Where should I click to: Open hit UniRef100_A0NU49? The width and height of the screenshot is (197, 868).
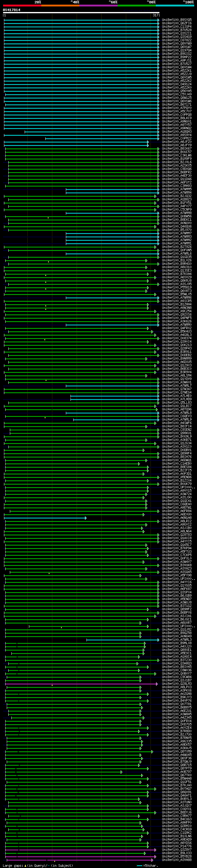tap(177, 636)
